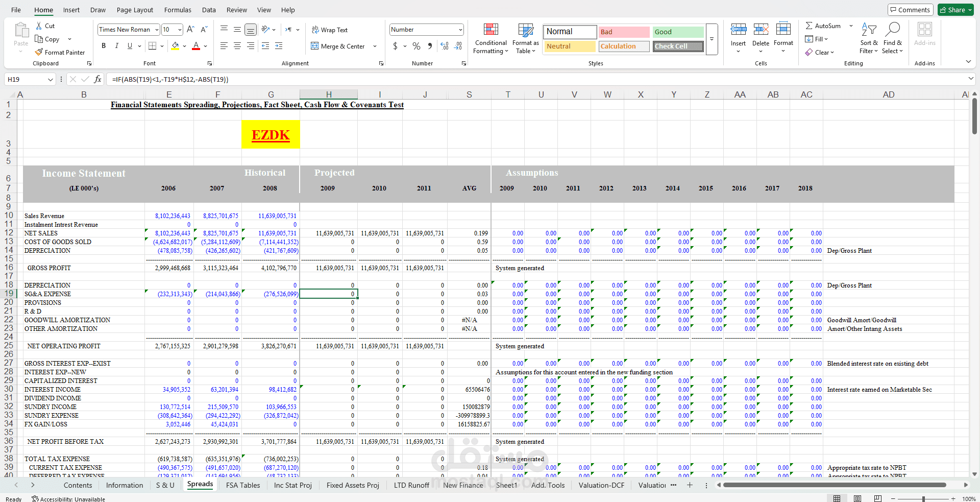This screenshot has width=980, height=502.
Task: Expand the cell Styles gallery
Action: [712, 39]
